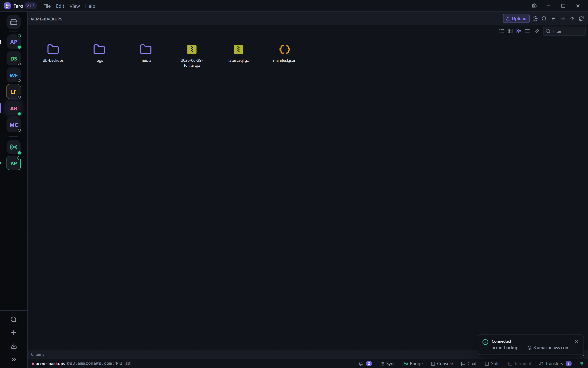Dismiss the Connected notification
The width and height of the screenshot is (588, 368).
click(x=577, y=341)
